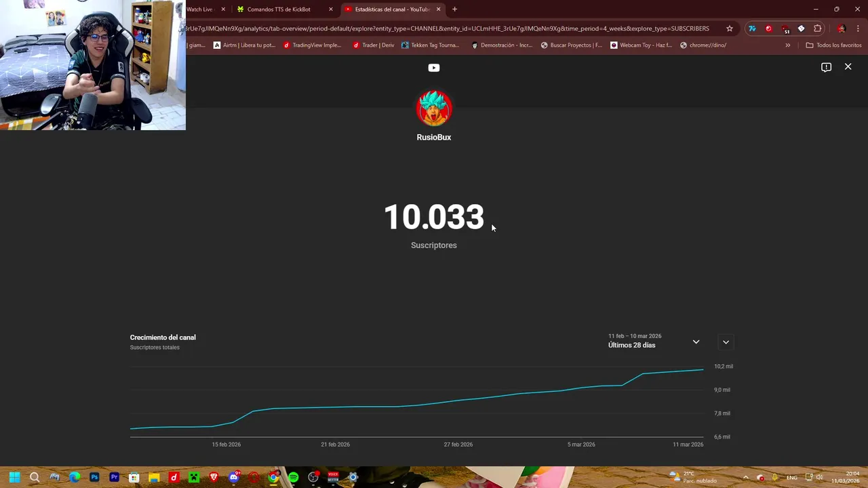868x488 pixels.
Task: Expand the chart options chevron
Action: (726, 342)
